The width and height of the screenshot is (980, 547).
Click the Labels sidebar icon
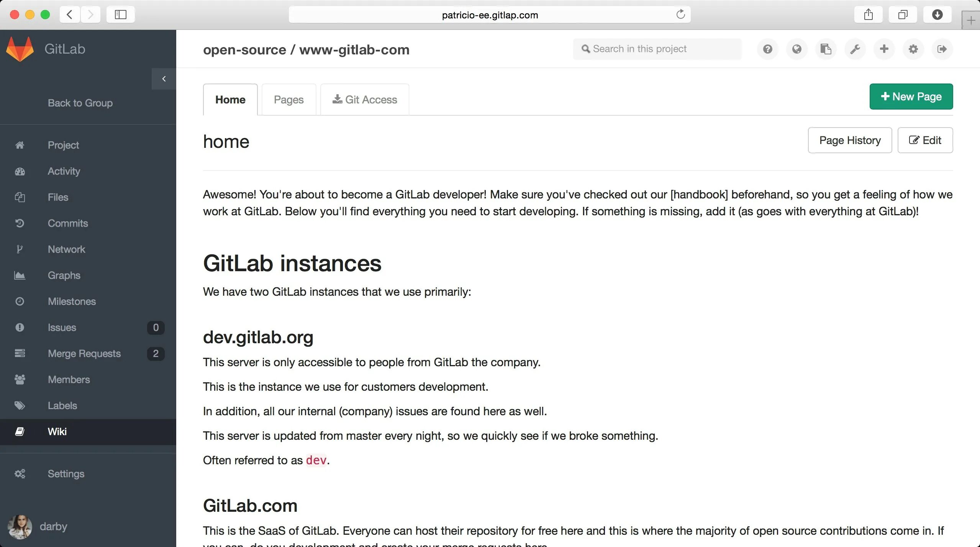click(x=20, y=405)
